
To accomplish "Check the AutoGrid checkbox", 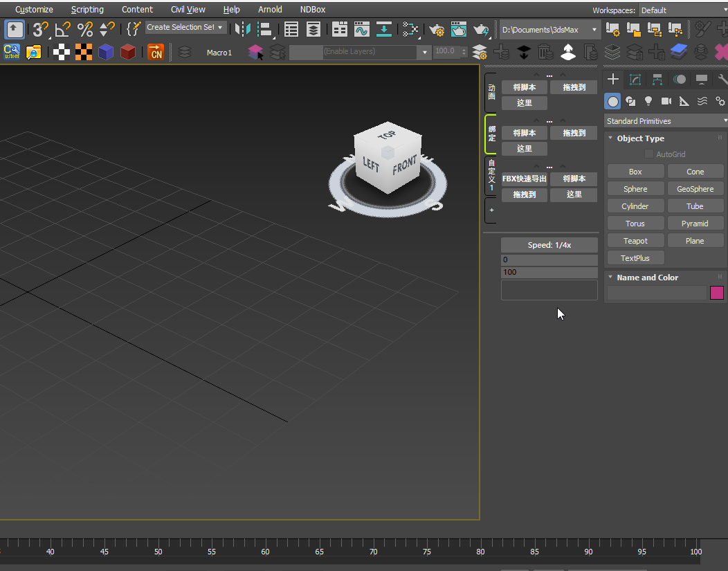I will coord(649,154).
